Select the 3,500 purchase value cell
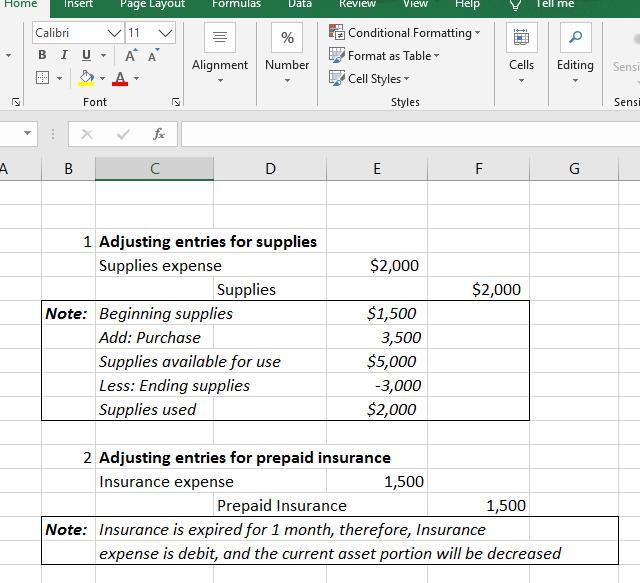This screenshot has width=640, height=583. point(377,338)
